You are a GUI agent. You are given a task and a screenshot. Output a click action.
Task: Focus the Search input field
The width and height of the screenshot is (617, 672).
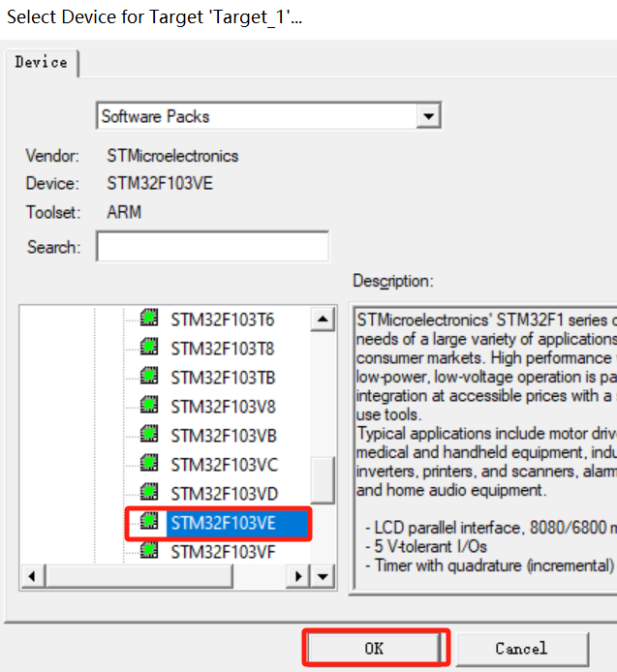tap(213, 246)
